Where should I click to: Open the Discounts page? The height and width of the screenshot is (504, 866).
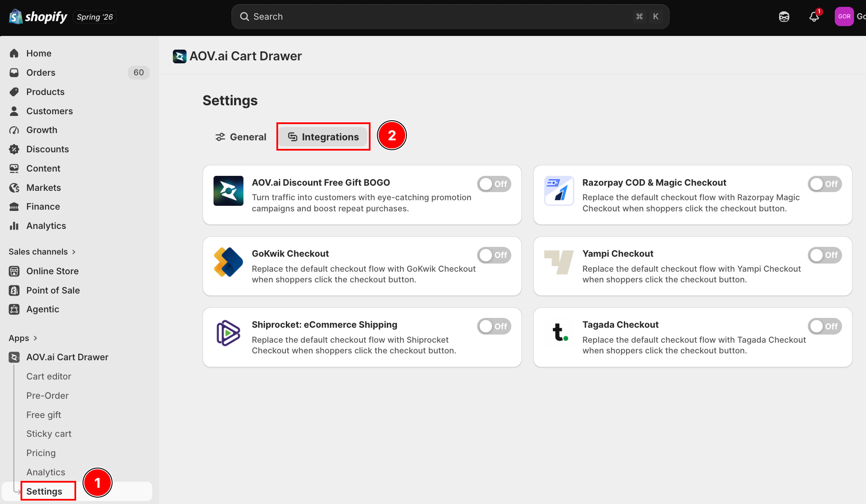tap(47, 149)
